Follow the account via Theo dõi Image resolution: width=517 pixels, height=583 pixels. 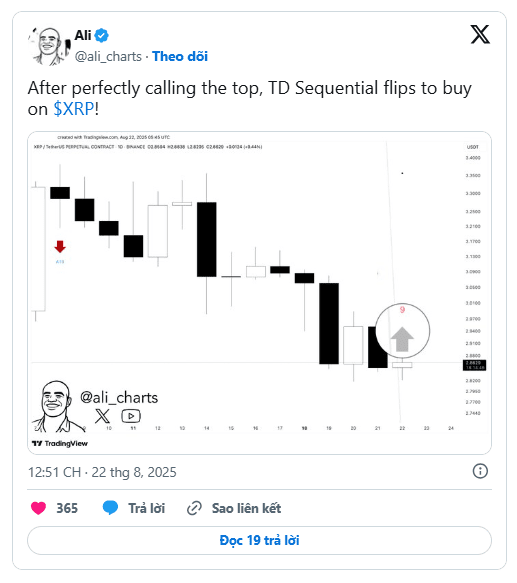pyautogui.click(x=180, y=57)
